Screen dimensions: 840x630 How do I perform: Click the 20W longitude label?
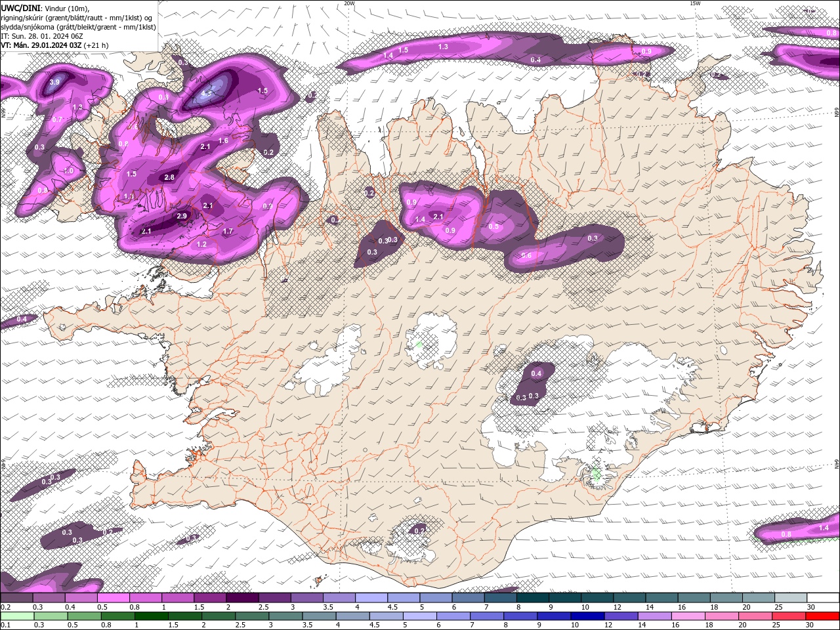pos(349,3)
